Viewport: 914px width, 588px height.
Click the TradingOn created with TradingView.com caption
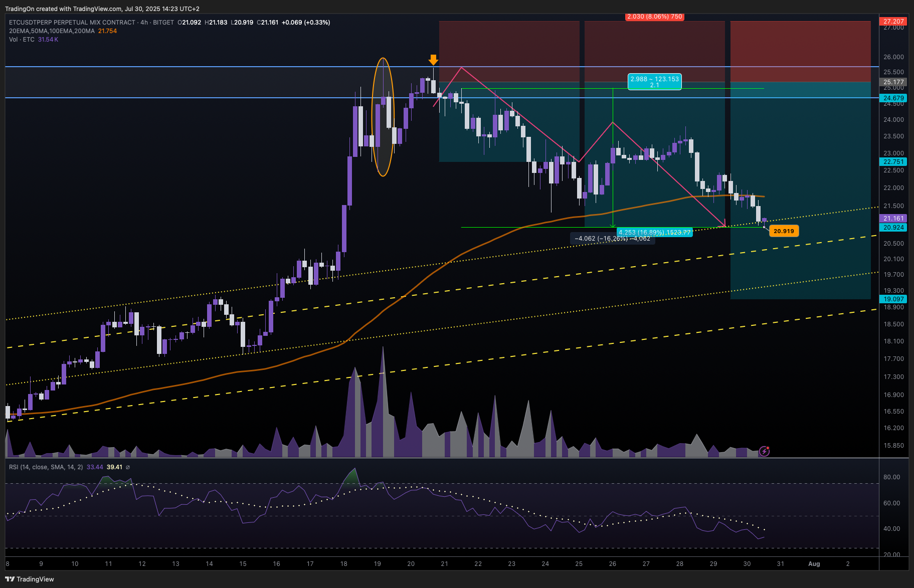click(102, 9)
